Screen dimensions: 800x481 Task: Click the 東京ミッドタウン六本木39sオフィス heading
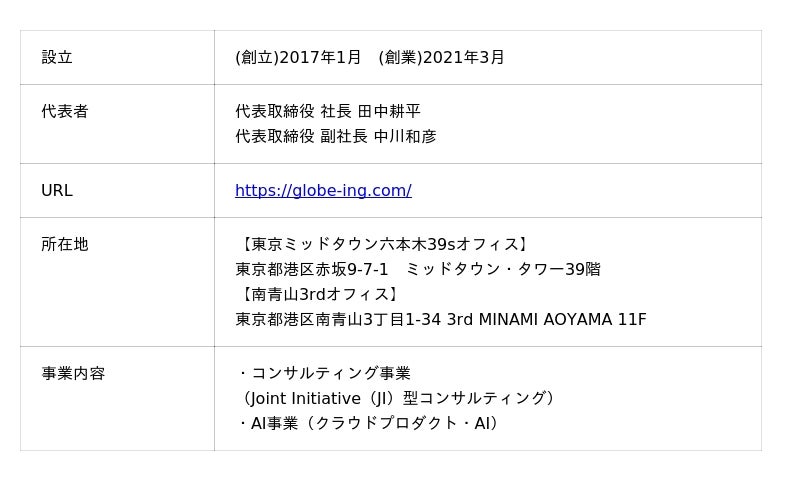tap(382, 245)
